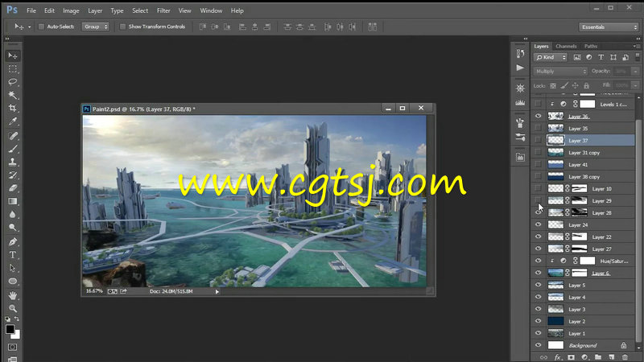644x362 pixels.
Task: Select the Lasso tool
Action: point(13,82)
